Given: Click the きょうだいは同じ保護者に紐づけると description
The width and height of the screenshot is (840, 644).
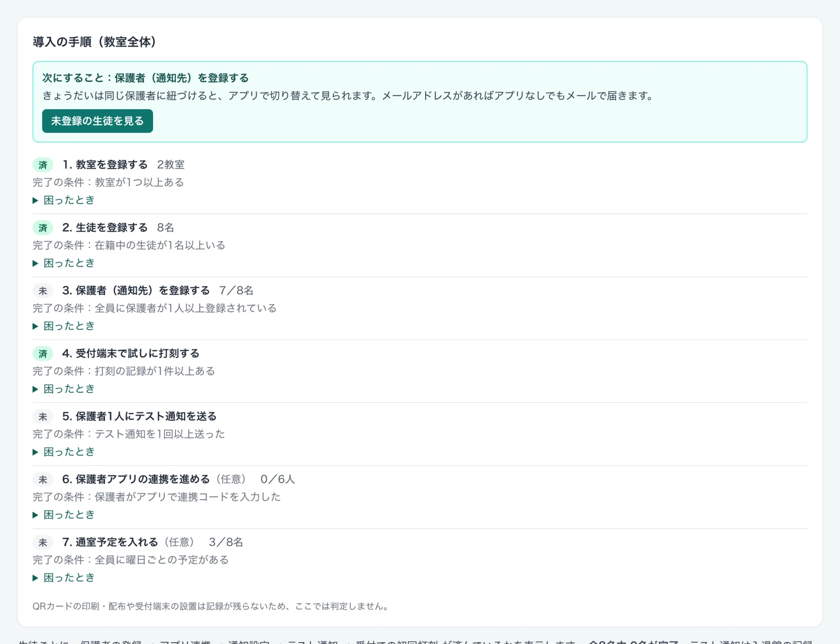Looking at the screenshot, I should tap(349, 96).
